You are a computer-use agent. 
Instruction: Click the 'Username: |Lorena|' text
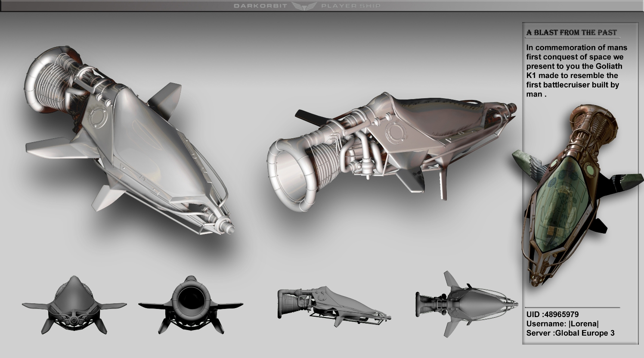click(x=562, y=324)
